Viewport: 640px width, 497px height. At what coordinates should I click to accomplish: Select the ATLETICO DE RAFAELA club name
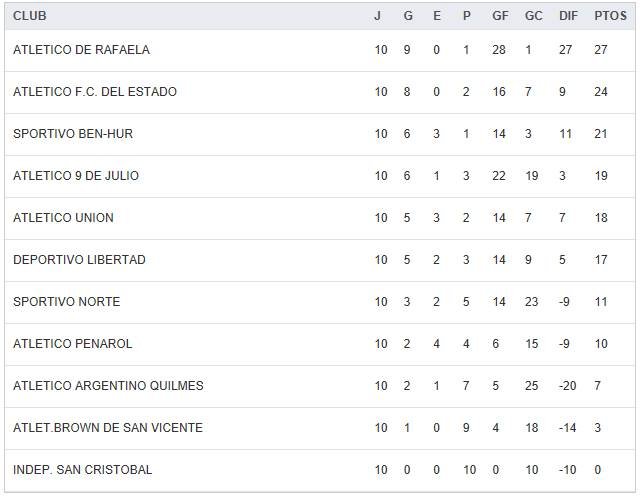[81, 50]
